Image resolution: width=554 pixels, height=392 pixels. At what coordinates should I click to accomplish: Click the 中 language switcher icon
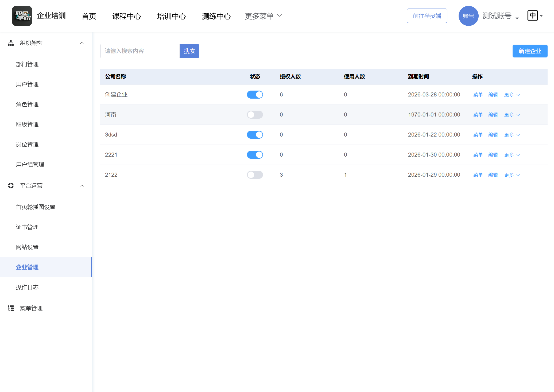click(533, 15)
